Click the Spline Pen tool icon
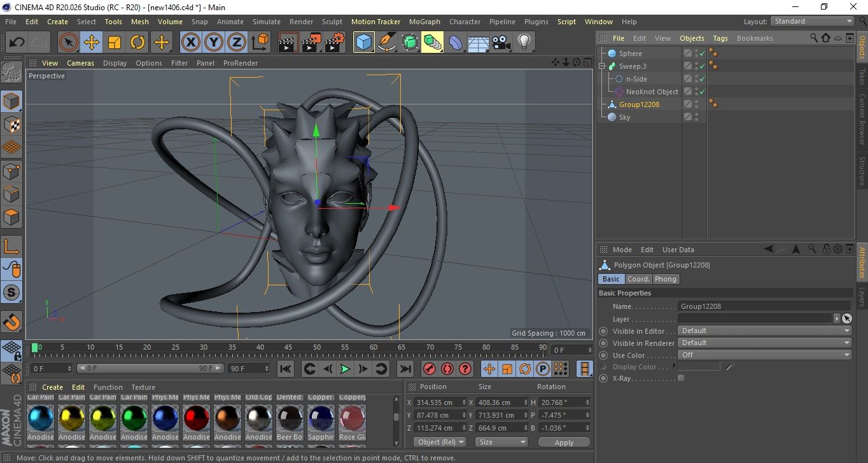Viewport: 868px width, 463px height. (x=387, y=43)
